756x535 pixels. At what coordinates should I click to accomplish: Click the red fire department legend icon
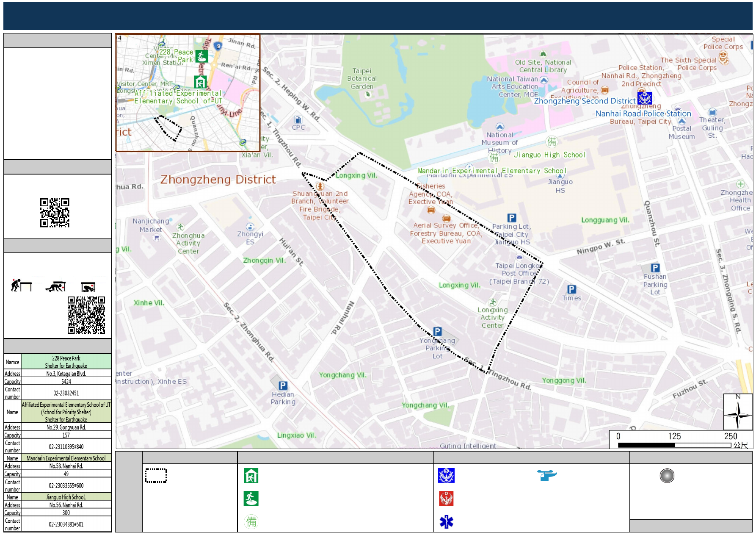pyautogui.click(x=446, y=499)
